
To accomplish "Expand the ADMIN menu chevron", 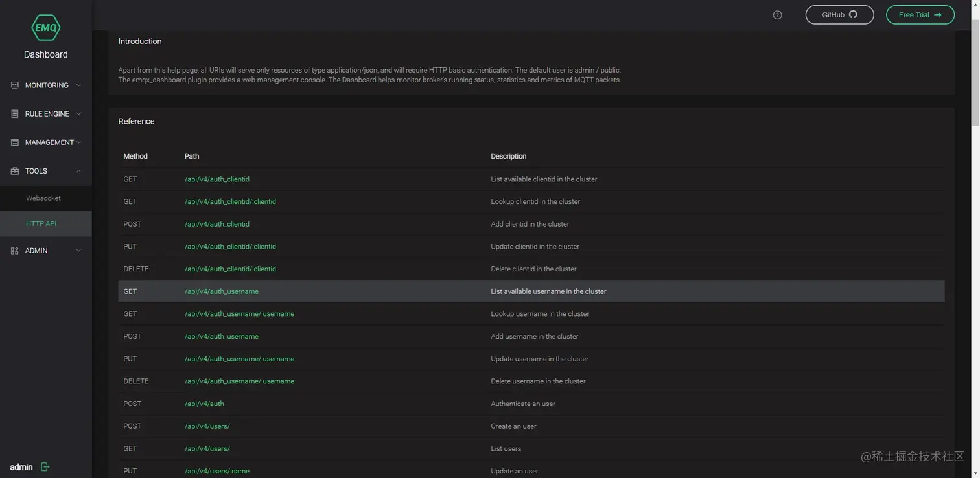I will [x=78, y=251].
